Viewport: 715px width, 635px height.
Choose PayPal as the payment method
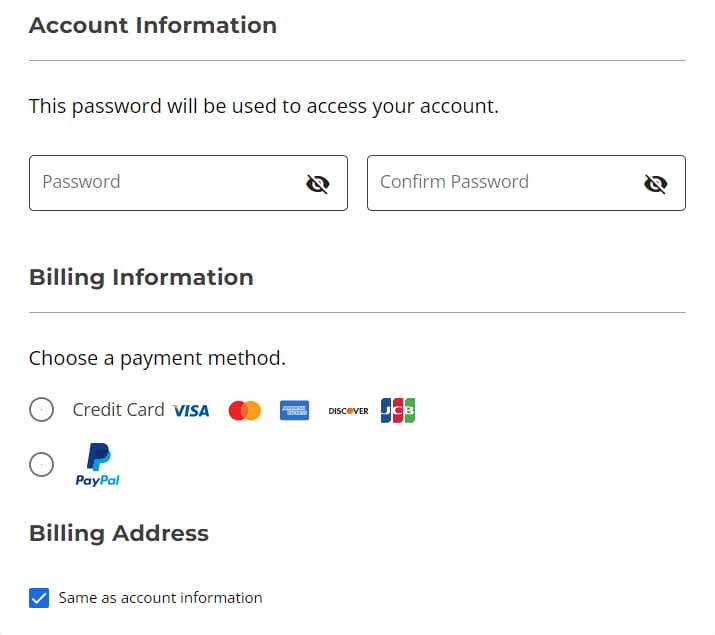coord(41,464)
